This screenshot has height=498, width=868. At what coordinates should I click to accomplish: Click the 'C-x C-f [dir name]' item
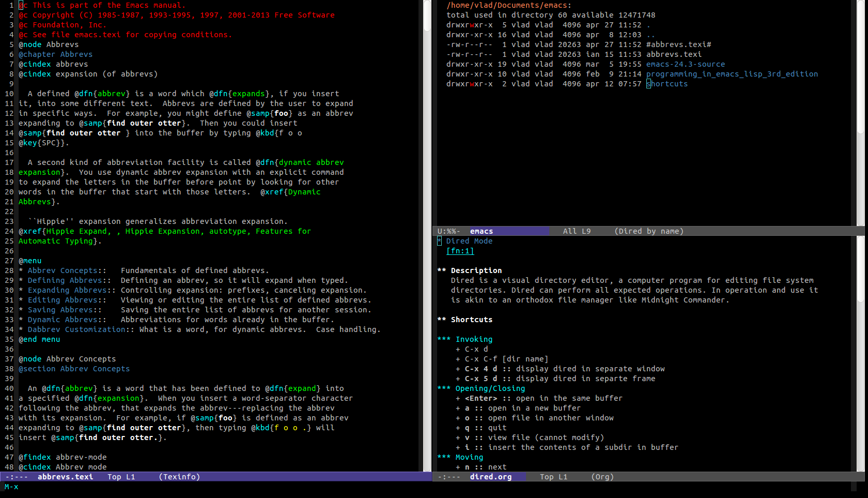point(502,359)
